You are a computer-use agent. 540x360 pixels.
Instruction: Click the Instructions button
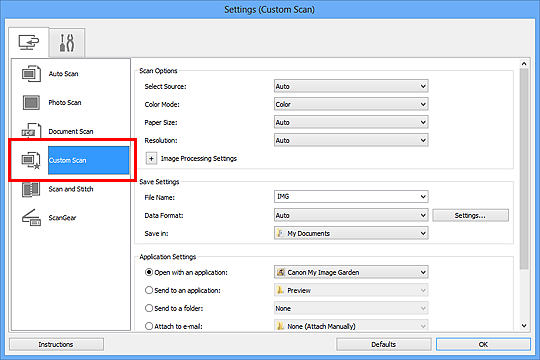(56, 344)
